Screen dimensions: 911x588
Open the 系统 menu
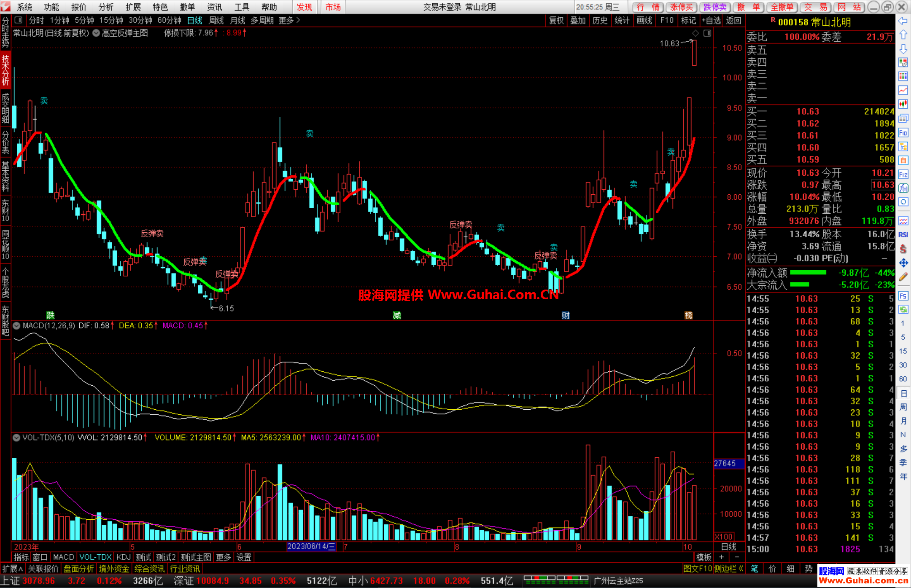(24, 7)
